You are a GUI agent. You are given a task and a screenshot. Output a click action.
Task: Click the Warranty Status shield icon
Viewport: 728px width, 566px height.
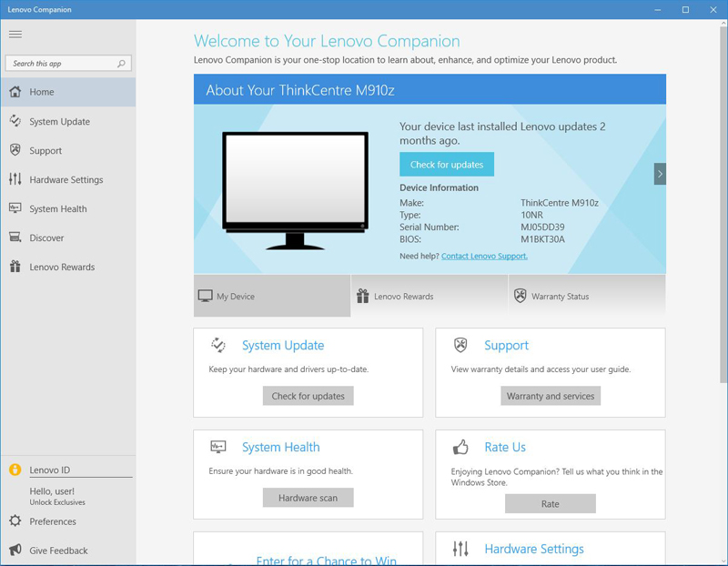[x=520, y=296]
